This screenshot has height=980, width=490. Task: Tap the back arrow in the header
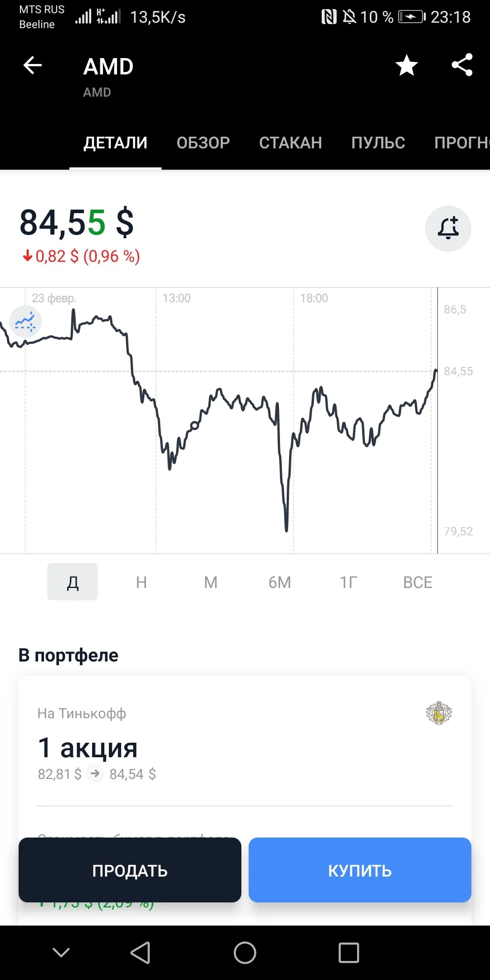coord(33,65)
